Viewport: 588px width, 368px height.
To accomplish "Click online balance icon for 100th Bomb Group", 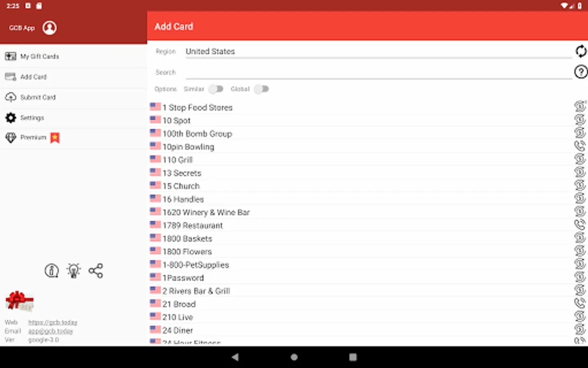I will [580, 132].
